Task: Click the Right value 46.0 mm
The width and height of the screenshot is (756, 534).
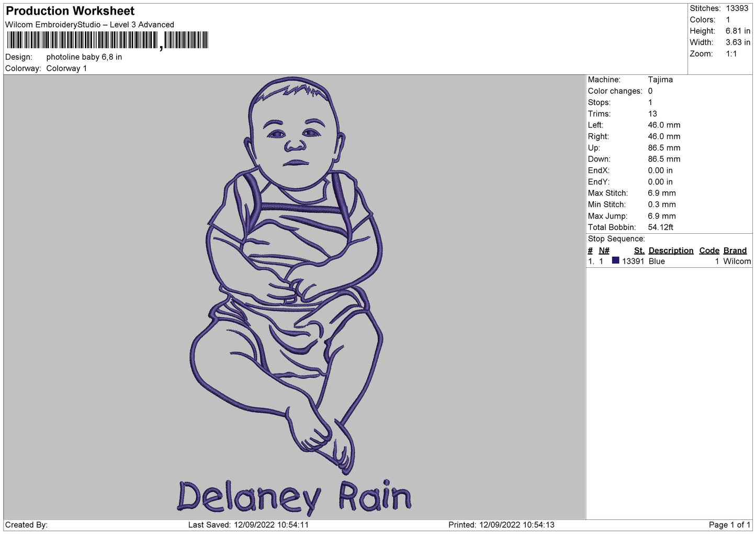Action: click(x=664, y=137)
